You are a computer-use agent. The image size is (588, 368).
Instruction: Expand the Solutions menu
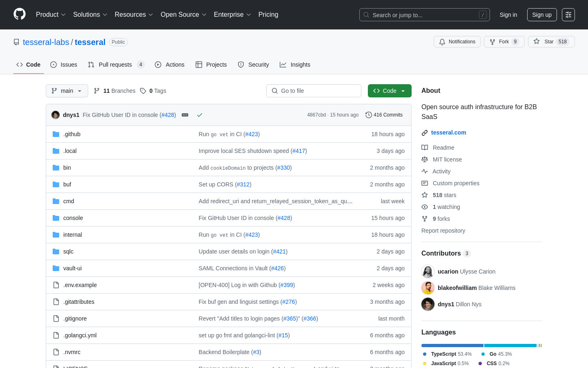pos(90,15)
